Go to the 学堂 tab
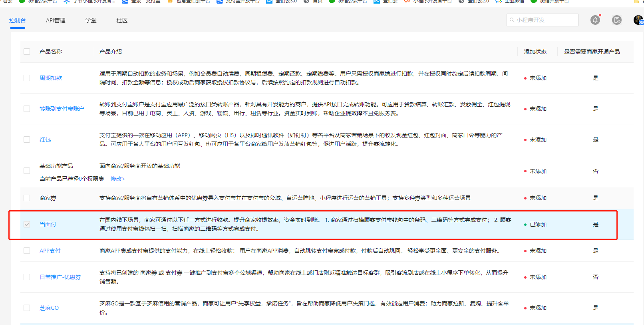This screenshot has width=644, height=325. [x=91, y=20]
